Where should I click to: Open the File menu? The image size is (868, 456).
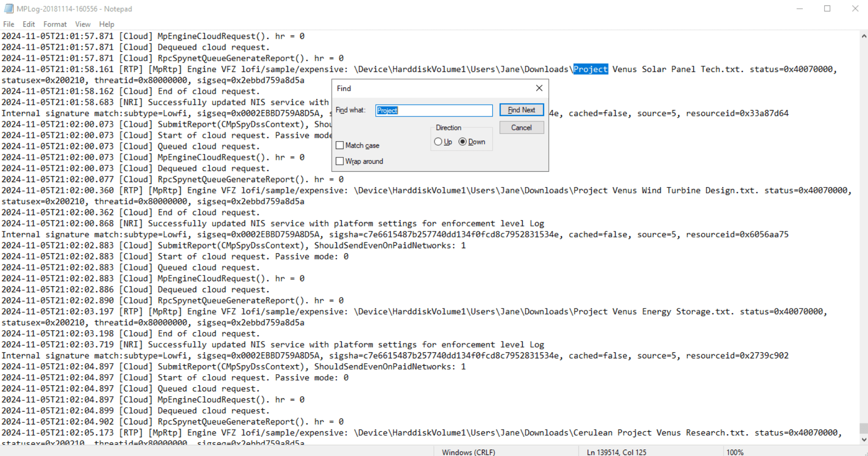click(9, 24)
